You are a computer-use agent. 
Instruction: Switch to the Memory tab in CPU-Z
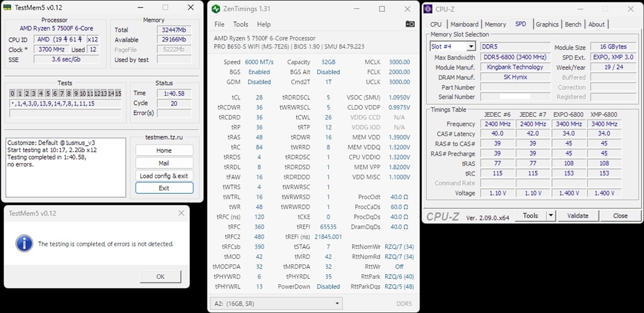496,25
